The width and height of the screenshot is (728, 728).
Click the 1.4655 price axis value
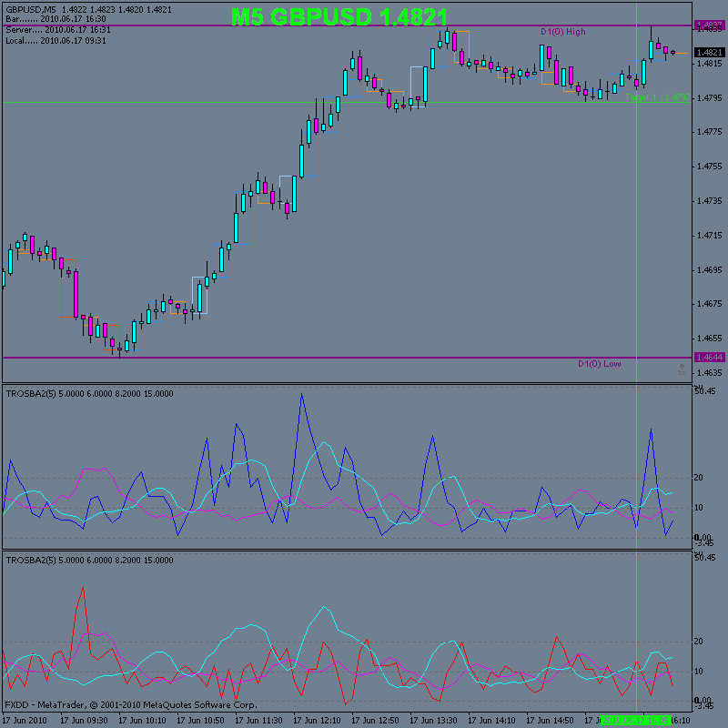(x=710, y=339)
